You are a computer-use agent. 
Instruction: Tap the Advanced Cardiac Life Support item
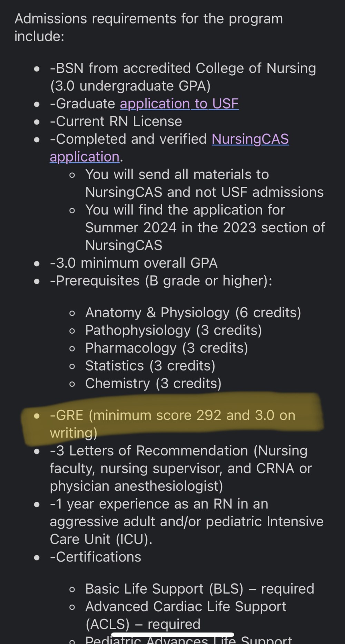186,615
